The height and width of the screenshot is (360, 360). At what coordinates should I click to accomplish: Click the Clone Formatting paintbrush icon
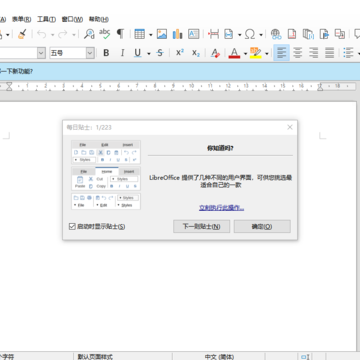tap(22, 34)
